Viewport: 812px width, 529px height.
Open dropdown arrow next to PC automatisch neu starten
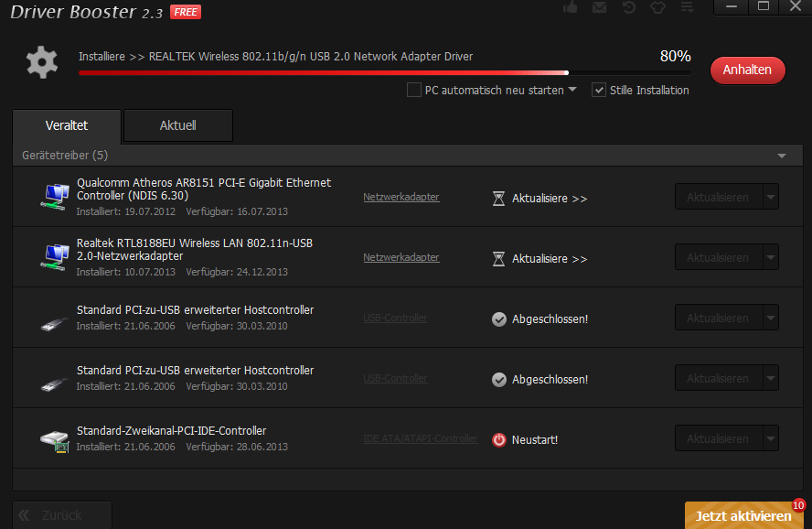click(572, 90)
